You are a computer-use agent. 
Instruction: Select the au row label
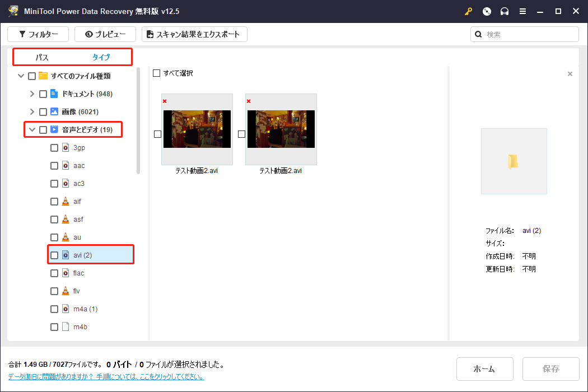(x=77, y=237)
